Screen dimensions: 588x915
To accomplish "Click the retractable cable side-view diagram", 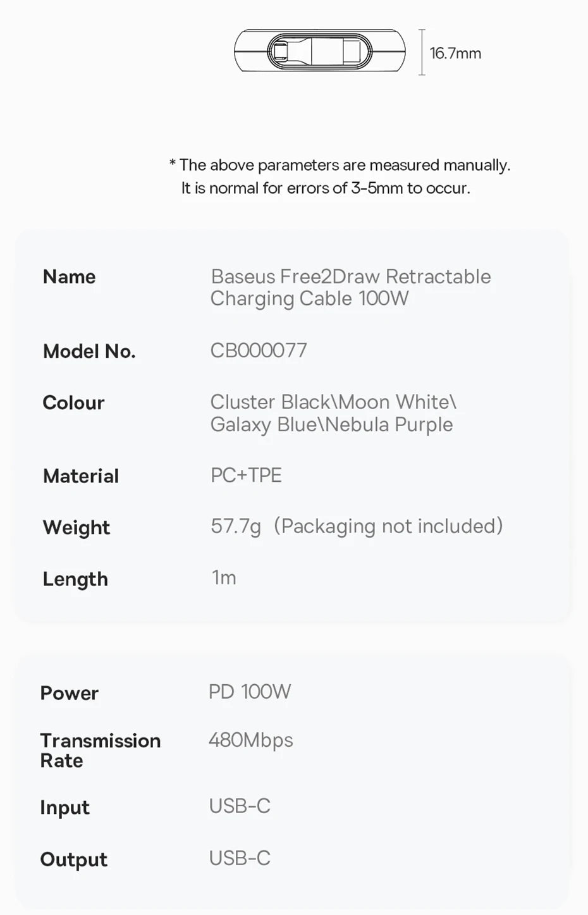I will coord(319,51).
